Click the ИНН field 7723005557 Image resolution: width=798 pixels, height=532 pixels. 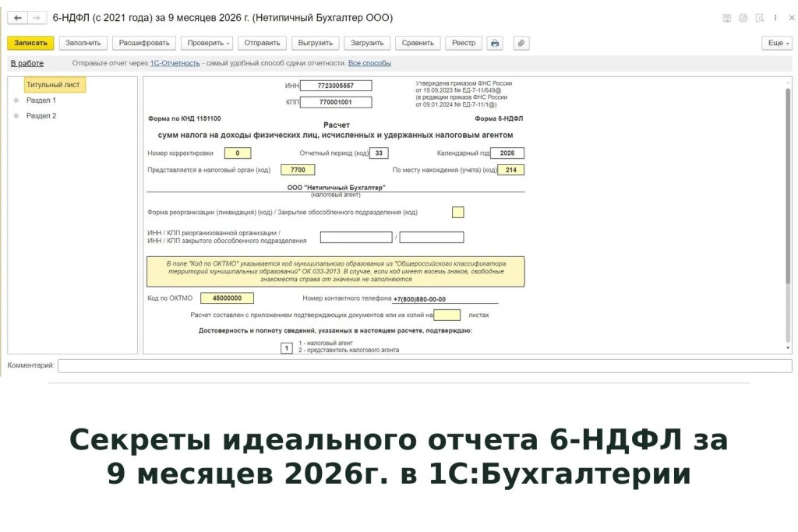pyautogui.click(x=336, y=86)
